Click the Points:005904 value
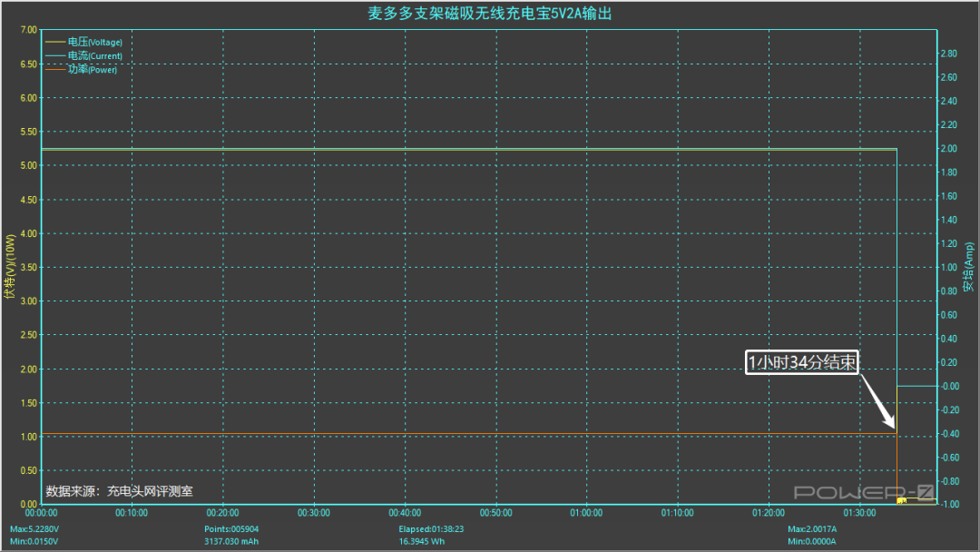 pyautogui.click(x=231, y=529)
